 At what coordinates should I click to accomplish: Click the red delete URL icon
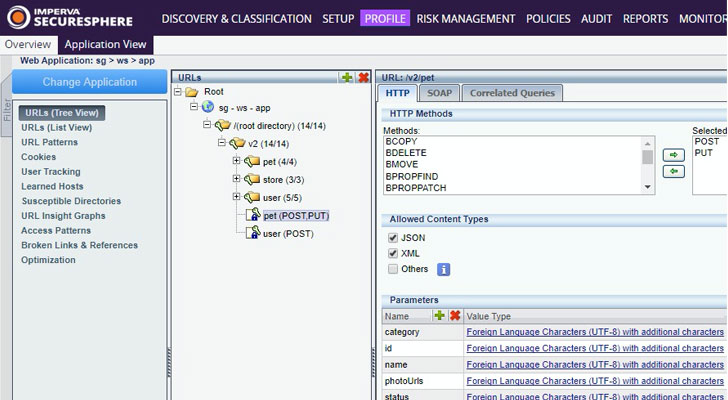click(363, 77)
